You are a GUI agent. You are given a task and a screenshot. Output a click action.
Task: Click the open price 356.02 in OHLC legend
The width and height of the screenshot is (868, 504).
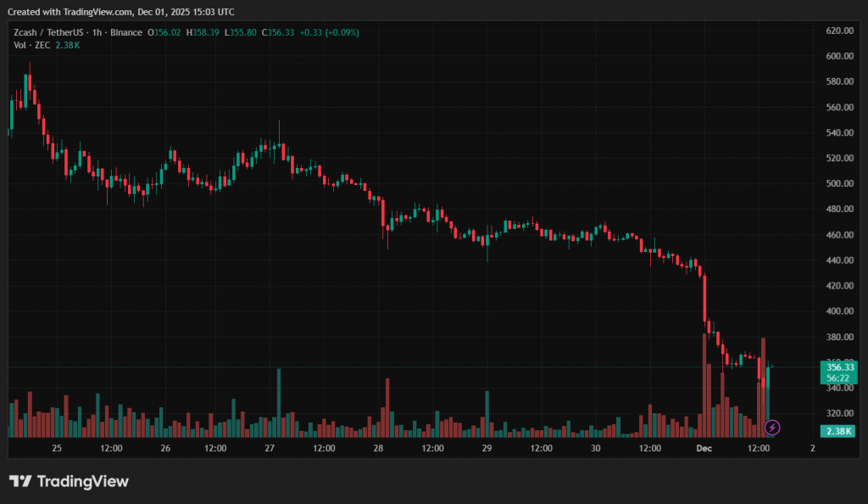click(x=164, y=32)
